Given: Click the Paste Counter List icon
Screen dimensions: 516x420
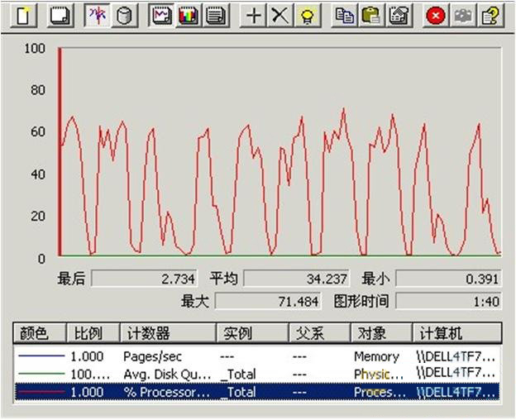Looking at the screenshot, I should tap(371, 16).
